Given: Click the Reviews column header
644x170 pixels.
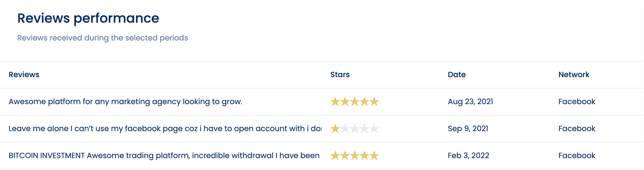Looking at the screenshot, I should 24,75.
